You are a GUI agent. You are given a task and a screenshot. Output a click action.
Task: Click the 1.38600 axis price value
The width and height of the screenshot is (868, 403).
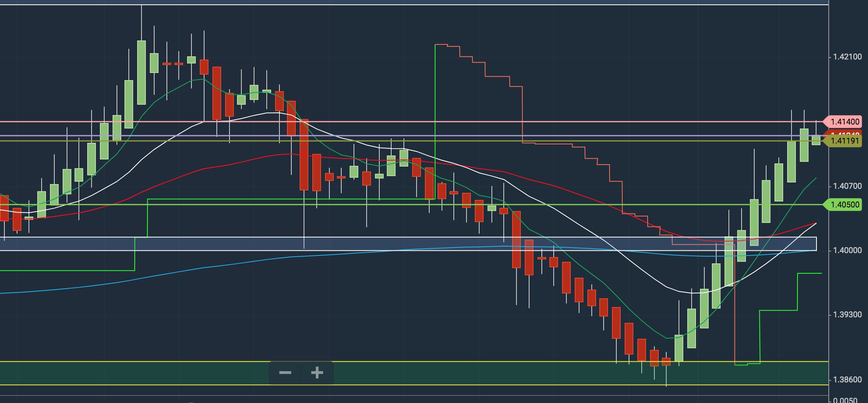pos(847,380)
